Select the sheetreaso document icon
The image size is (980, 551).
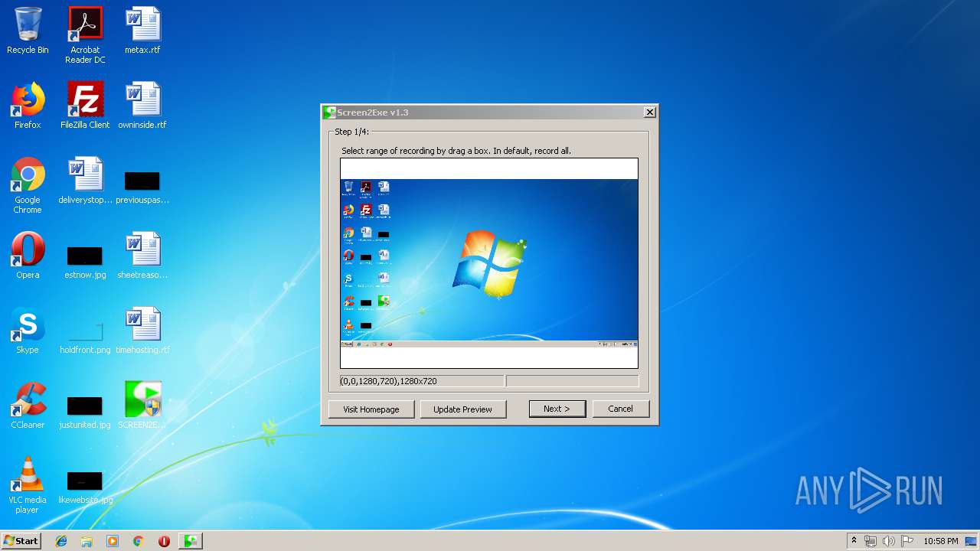pos(142,256)
